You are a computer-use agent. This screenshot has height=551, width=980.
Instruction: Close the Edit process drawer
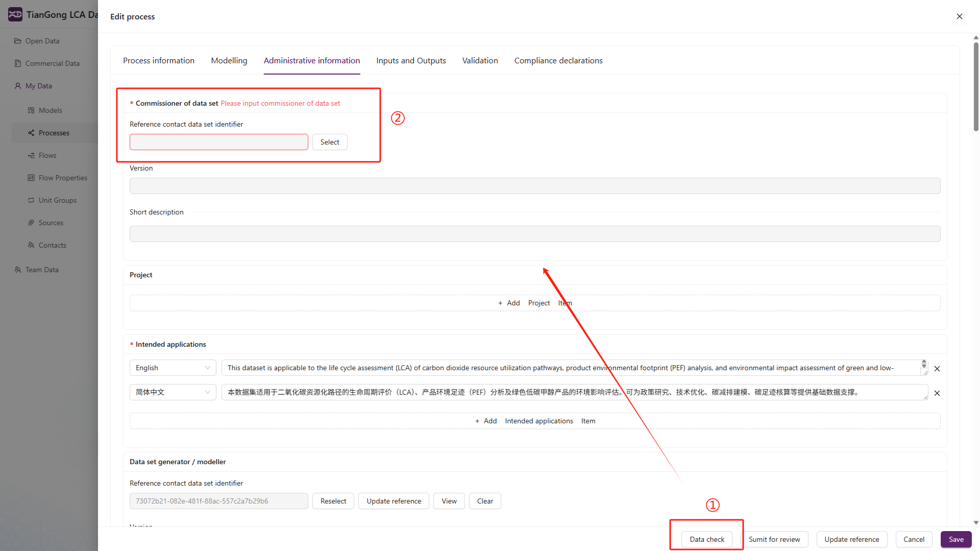point(960,16)
